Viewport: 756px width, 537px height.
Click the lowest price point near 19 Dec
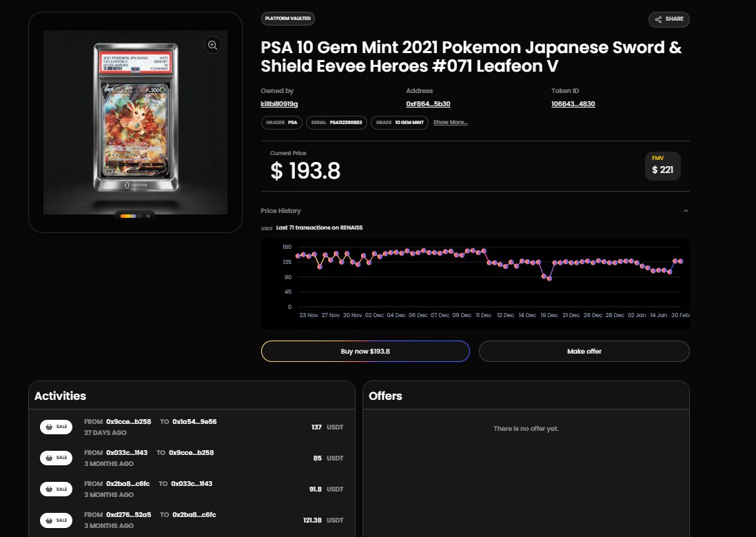[x=549, y=278]
